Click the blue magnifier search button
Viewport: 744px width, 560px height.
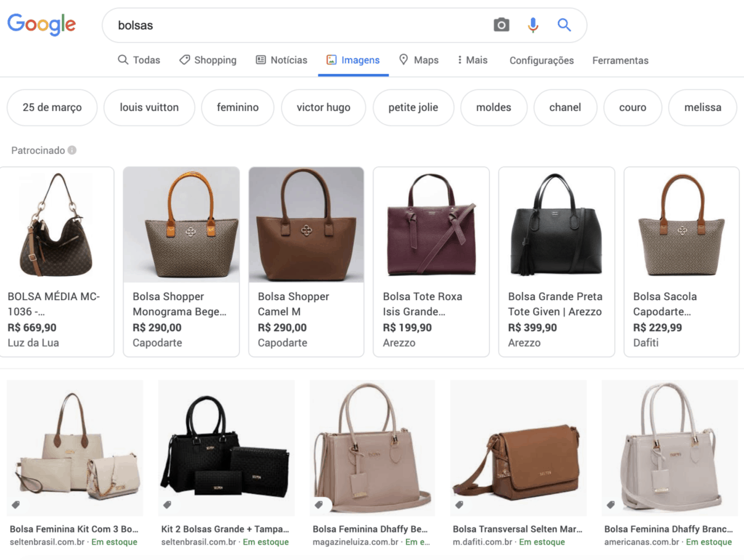pyautogui.click(x=564, y=25)
